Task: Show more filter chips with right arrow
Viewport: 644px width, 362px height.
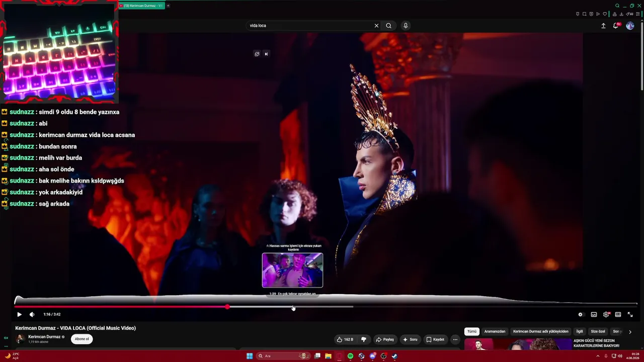Action: tap(630, 332)
